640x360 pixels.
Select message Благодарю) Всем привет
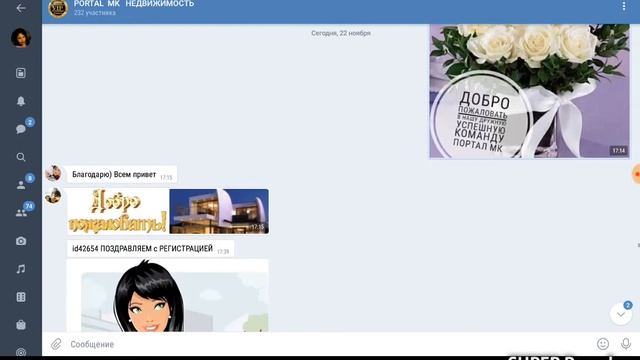pyautogui.click(x=122, y=175)
